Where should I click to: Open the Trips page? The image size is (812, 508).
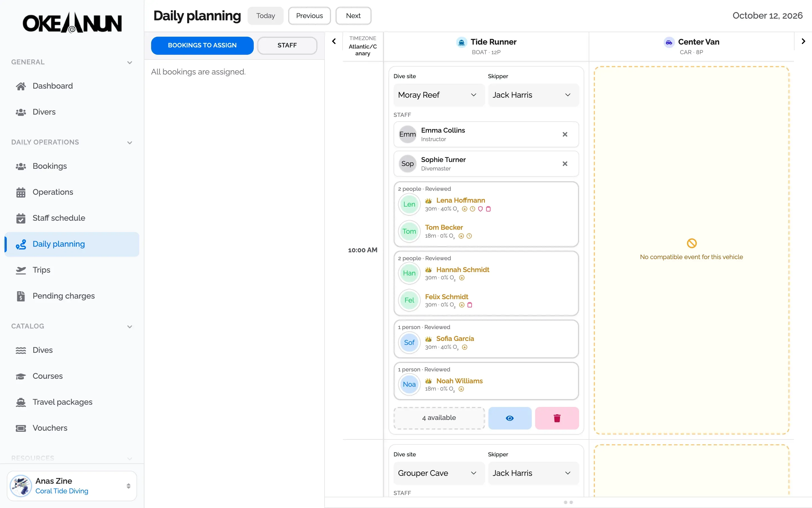72,270
